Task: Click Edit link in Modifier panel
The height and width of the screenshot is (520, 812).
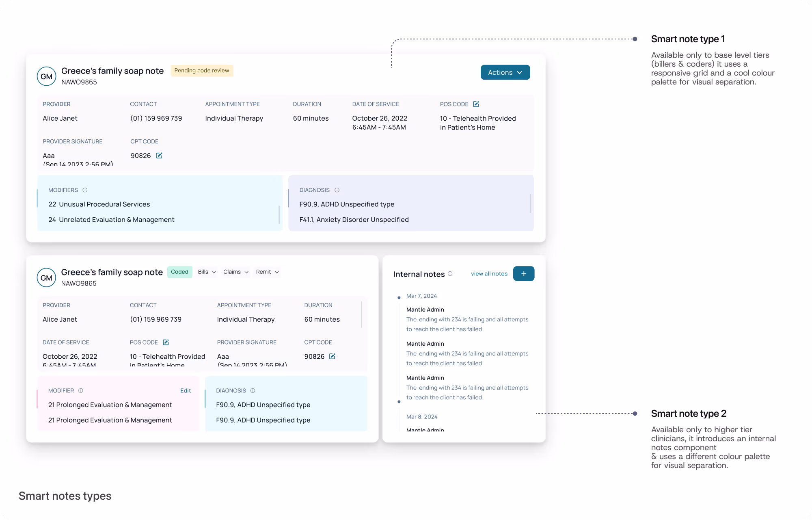Action: (x=186, y=391)
